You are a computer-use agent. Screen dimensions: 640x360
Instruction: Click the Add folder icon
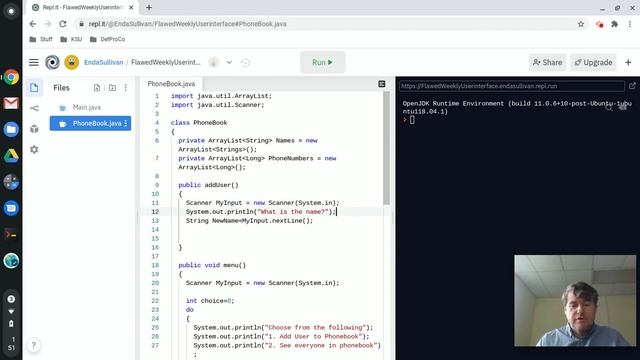click(x=112, y=88)
